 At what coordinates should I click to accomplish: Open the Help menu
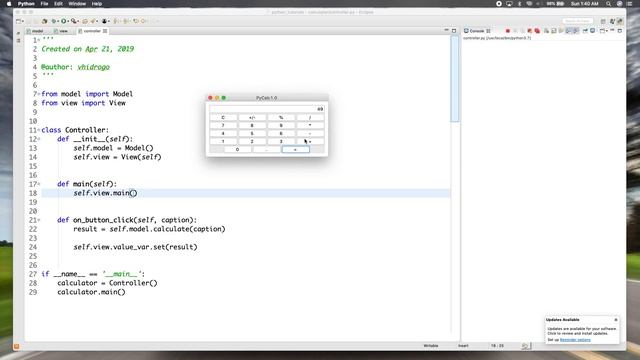pos(97,4)
